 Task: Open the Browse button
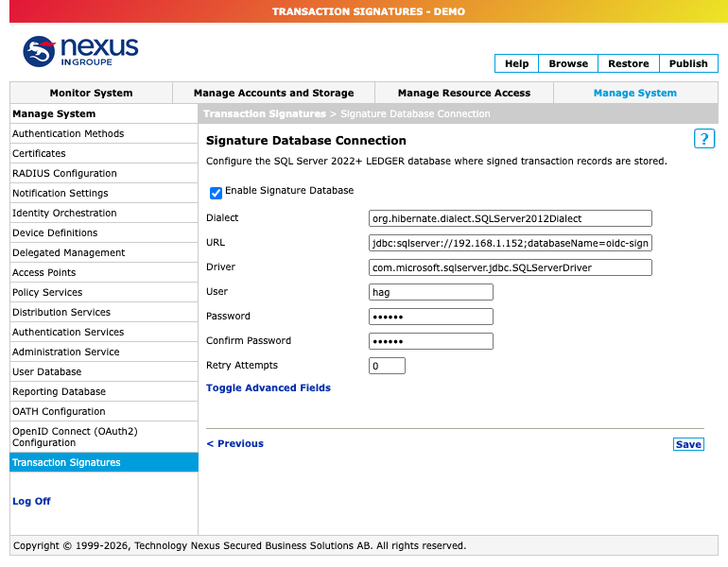pyautogui.click(x=568, y=63)
